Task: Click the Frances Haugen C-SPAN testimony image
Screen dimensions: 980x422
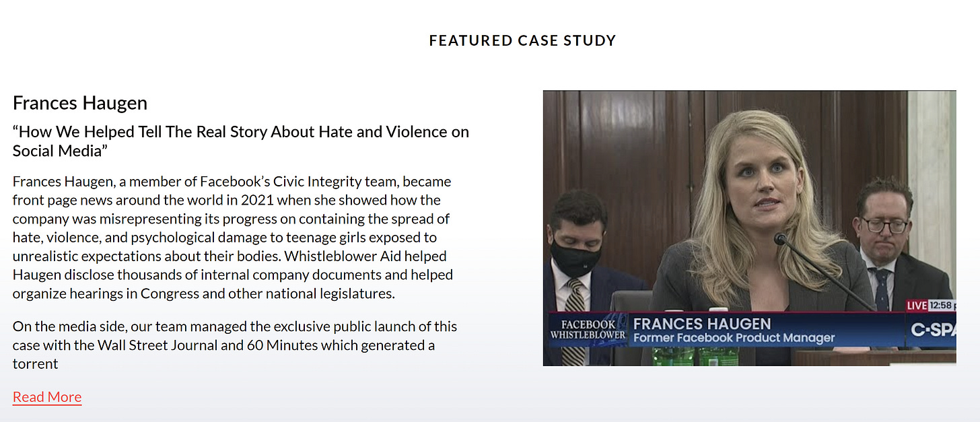Action: pos(749,228)
